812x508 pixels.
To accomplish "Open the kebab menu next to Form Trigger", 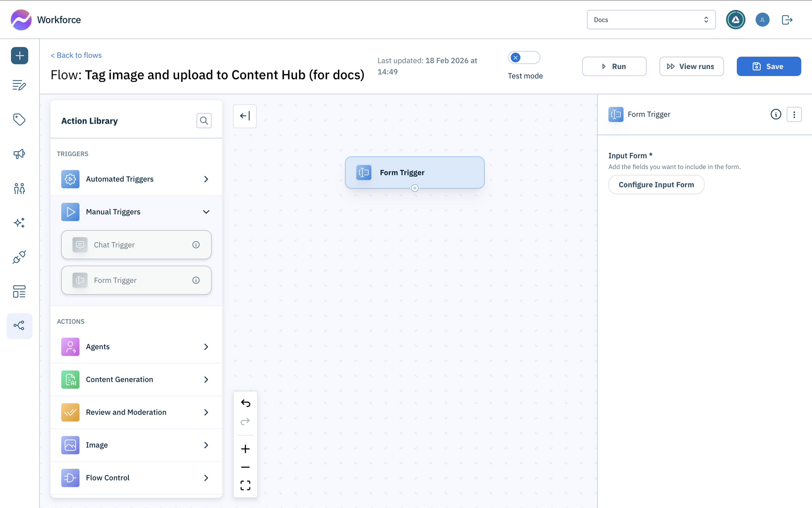I will [794, 114].
